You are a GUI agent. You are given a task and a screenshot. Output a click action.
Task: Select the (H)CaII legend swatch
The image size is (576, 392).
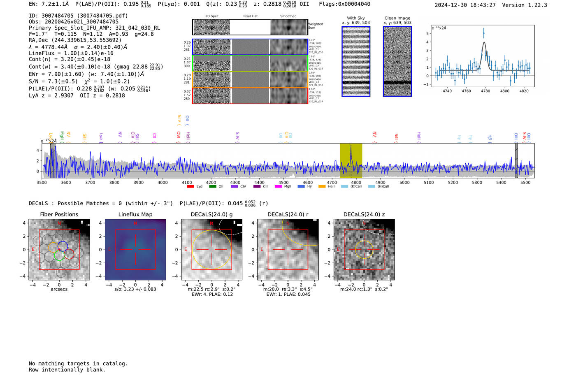372,186
